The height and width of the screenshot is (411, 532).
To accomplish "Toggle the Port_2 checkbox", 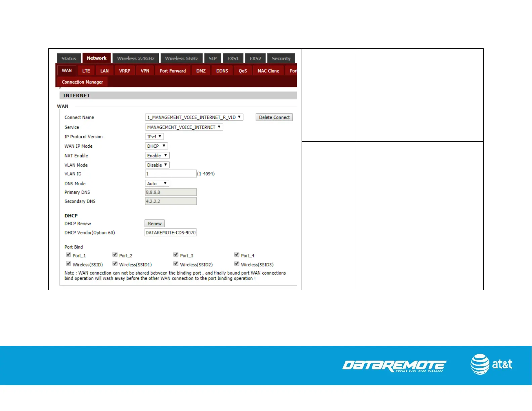I will (115, 255).
